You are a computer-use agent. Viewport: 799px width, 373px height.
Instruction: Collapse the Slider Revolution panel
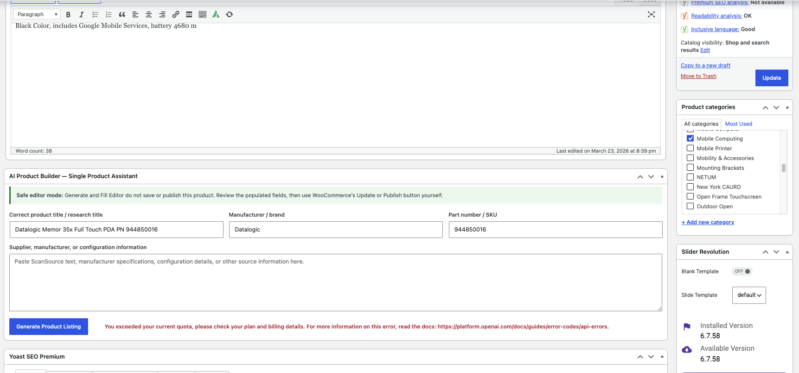click(x=787, y=252)
